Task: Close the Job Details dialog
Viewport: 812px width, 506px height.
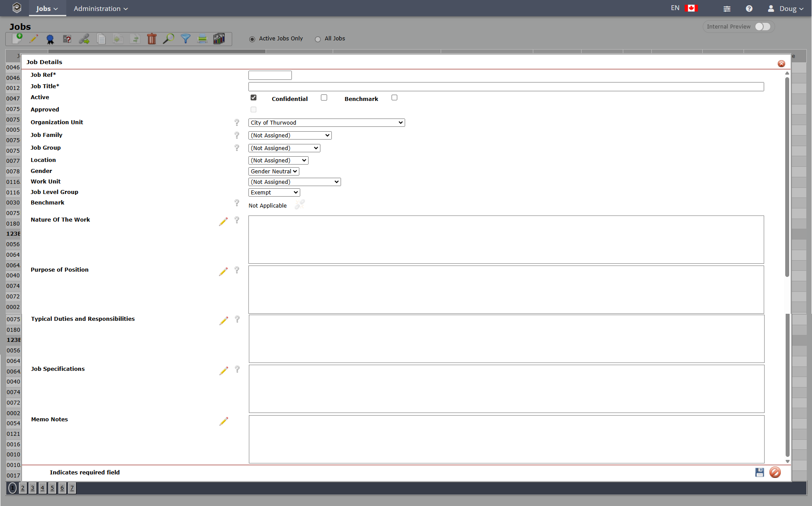Action: 781,64
